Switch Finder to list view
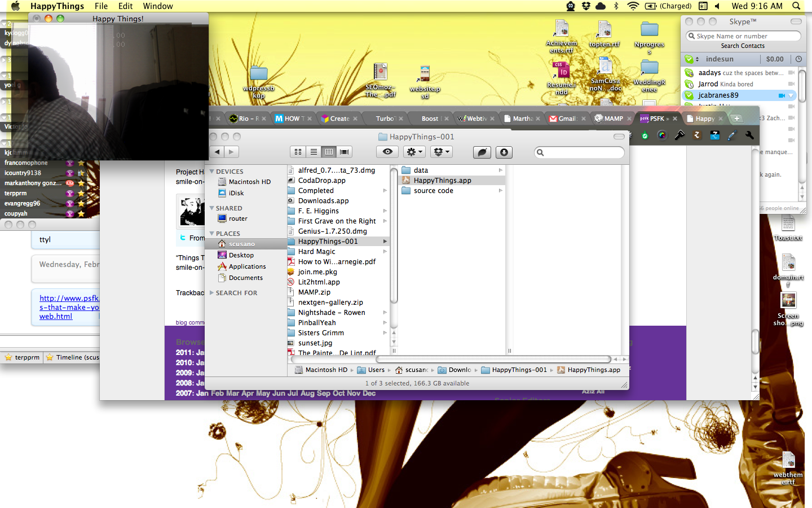The width and height of the screenshot is (812, 508). [x=314, y=152]
